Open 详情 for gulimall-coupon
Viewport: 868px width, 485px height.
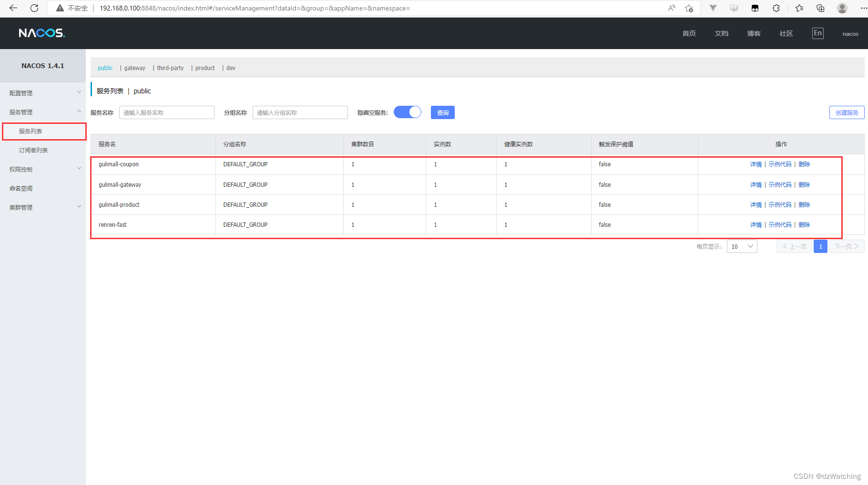coord(756,164)
